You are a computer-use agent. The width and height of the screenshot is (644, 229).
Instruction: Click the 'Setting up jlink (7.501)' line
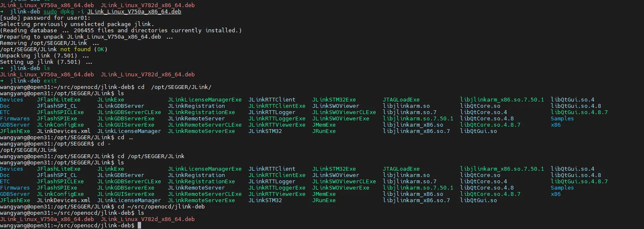click(46, 62)
